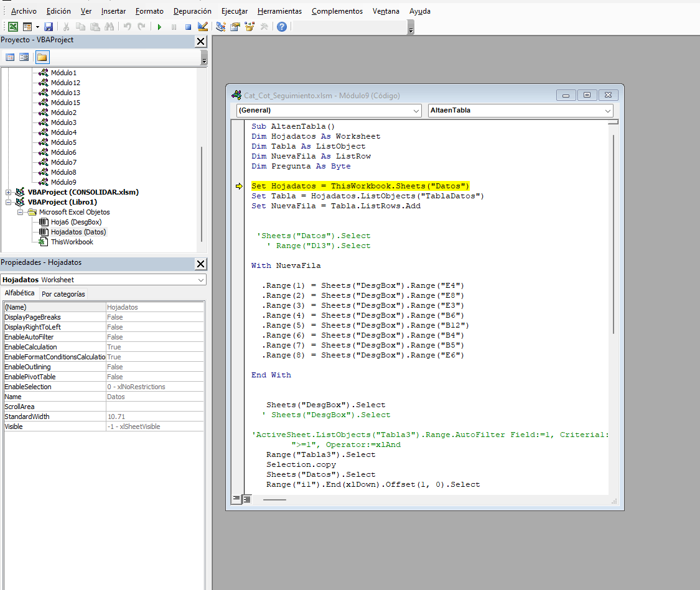Viewport: 700px width, 590px height.
Task: Select Módulo9 in the project tree
Action: click(63, 182)
